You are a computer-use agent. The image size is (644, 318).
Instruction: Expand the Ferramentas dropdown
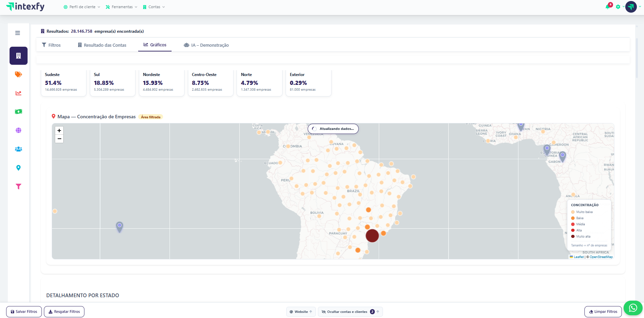point(122,7)
